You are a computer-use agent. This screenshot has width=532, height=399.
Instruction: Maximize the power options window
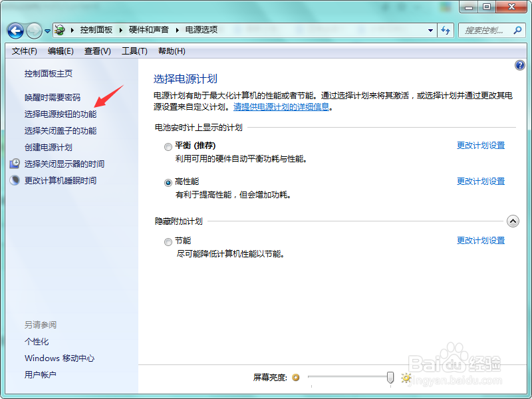point(487,7)
